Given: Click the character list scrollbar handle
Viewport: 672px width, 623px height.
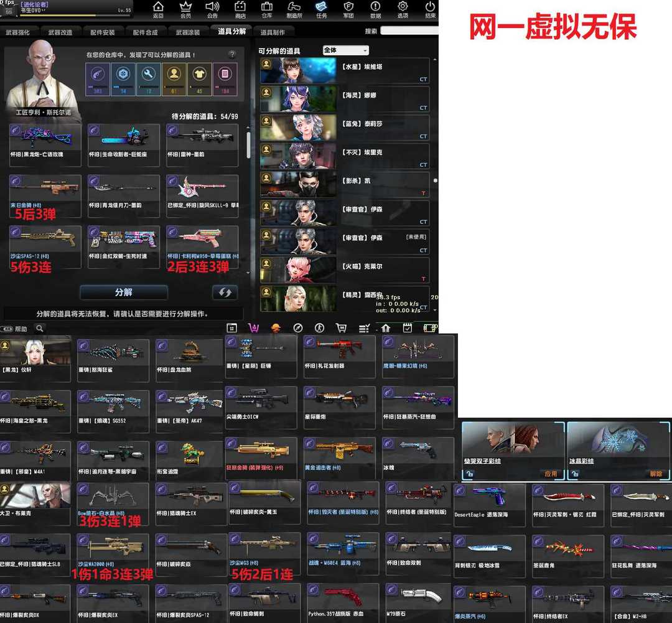Looking at the screenshot, I should (x=435, y=180).
